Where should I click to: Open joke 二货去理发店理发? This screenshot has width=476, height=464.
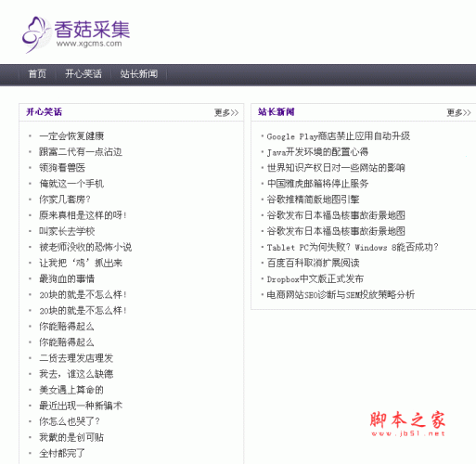[76, 358]
